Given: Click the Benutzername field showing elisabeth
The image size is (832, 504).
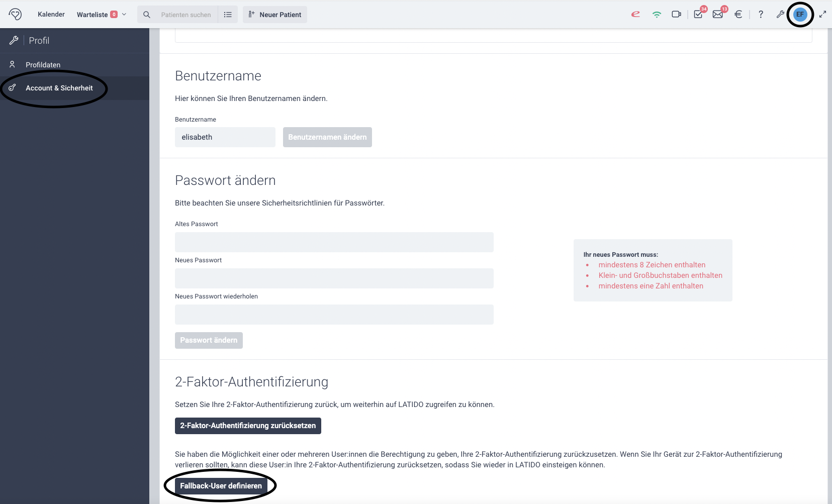Looking at the screenshot, I should [225, 137].
